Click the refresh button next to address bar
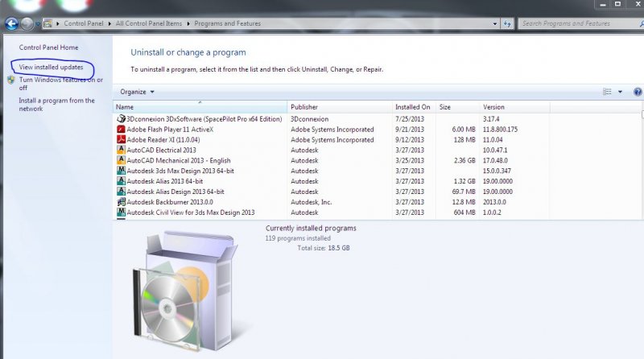 [x=508, y=24]
